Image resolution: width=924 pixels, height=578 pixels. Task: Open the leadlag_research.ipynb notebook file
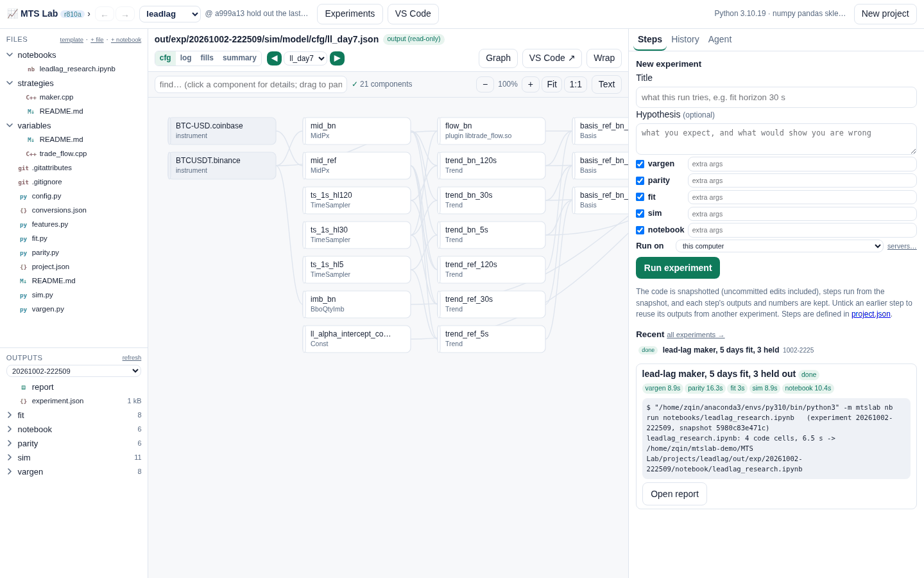[77, 69]
